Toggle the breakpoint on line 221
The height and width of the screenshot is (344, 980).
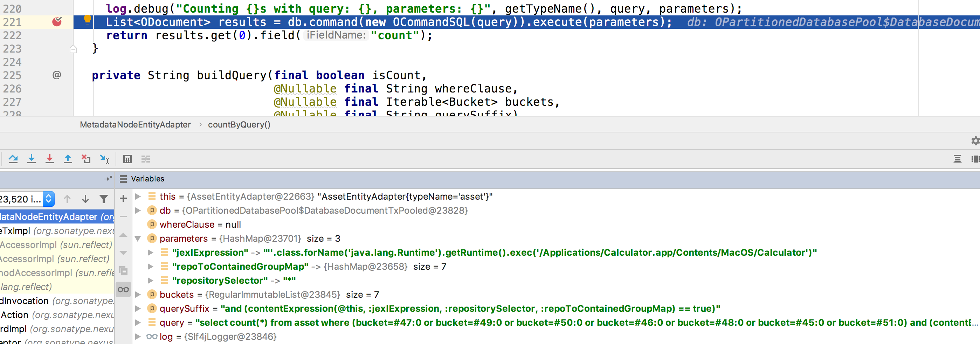57,22
